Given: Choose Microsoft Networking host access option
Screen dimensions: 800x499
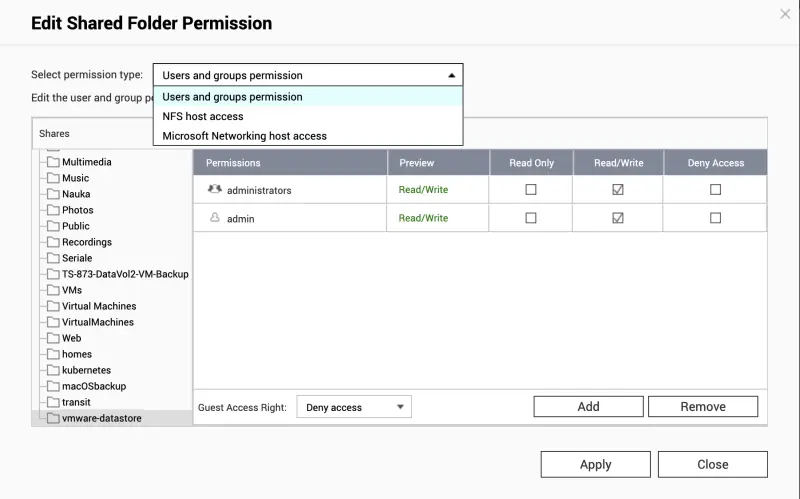Looking at the screenshot, I should 245,135.
